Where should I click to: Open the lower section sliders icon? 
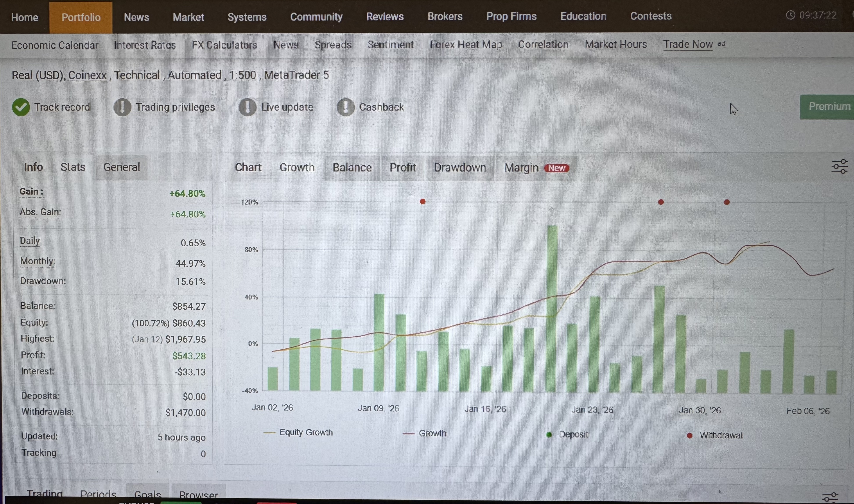[x=830, y=497]
